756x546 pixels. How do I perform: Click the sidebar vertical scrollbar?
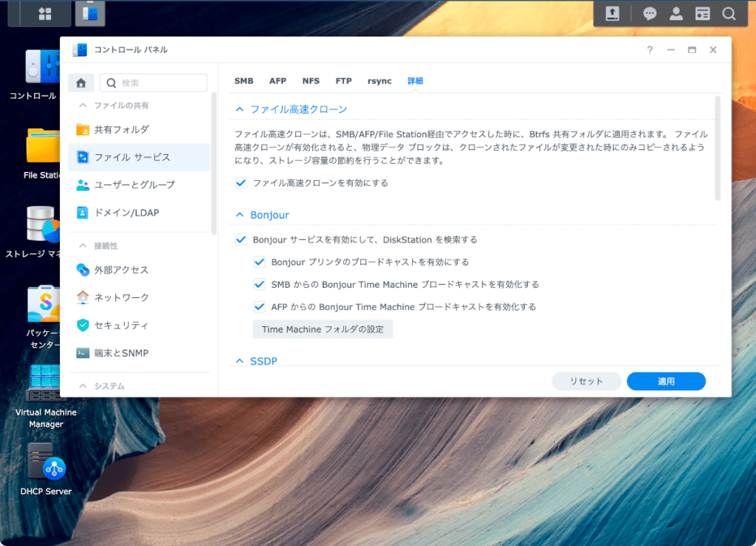[x=214, y=164]
